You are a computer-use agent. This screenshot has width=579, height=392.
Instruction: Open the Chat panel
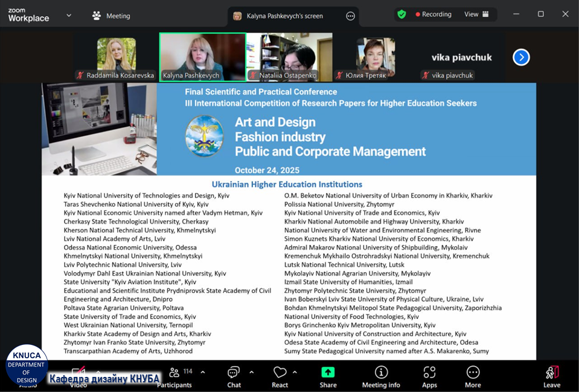(x=234, y=376)
